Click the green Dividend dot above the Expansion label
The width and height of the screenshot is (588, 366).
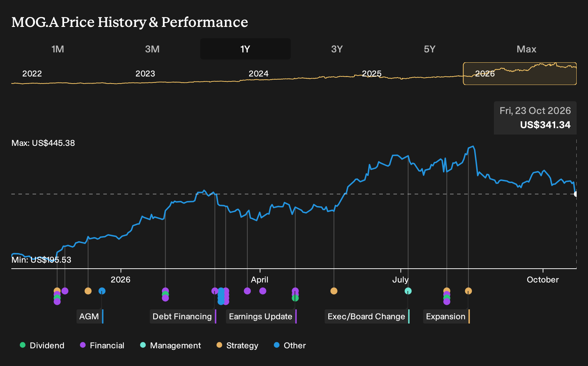[447, 298]
